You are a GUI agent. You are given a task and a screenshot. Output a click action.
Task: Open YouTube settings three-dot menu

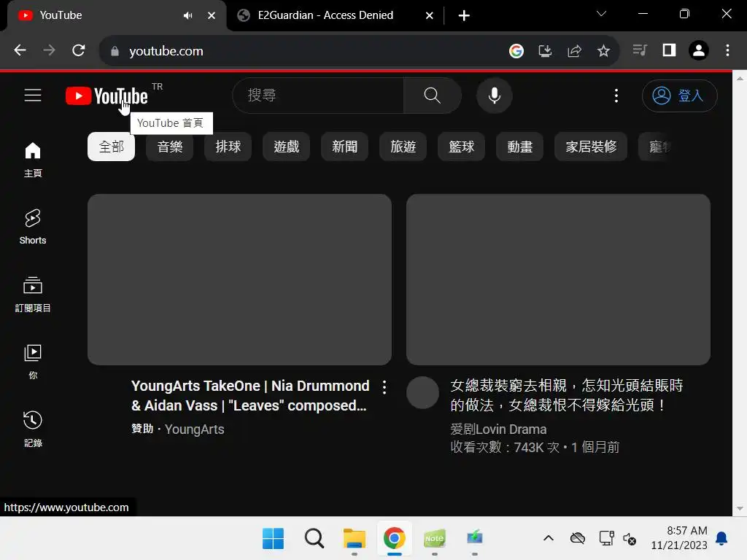point(616,96)
